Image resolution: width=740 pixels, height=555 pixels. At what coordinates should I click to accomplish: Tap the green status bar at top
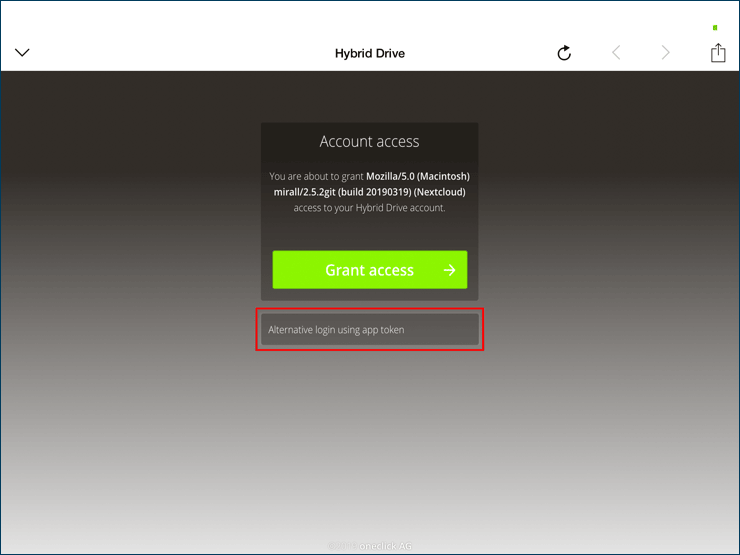point(370,10)
